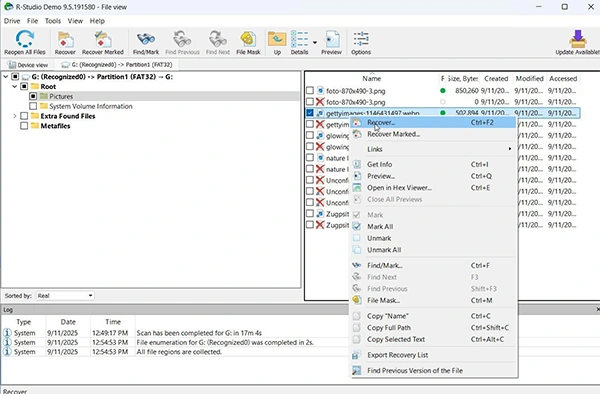Click the Details view toolbar icon

pos(300,39)
